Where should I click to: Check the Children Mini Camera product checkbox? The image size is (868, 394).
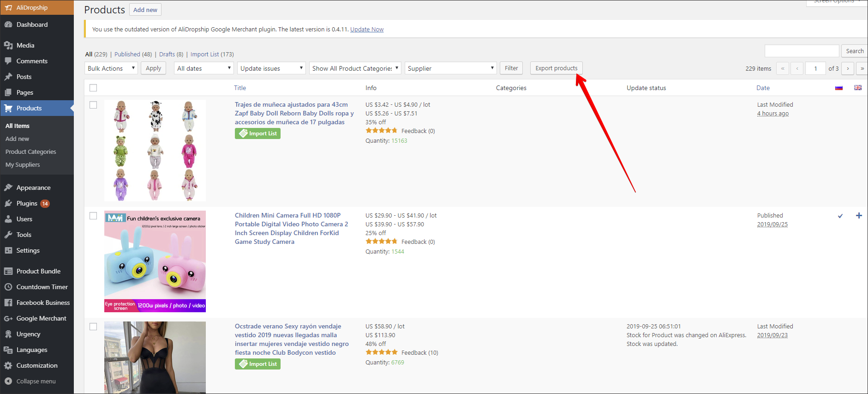click(93, 216)
